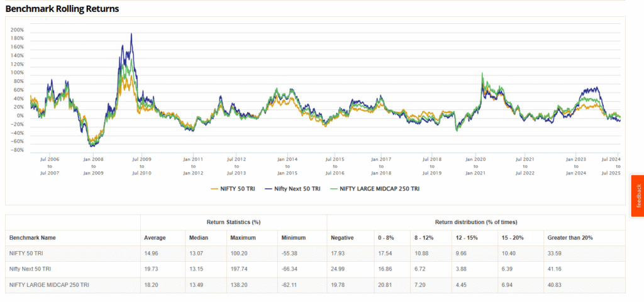The height and width of the screenshot is (302, 644).
Task: Click the Jul 2024 to Jul 2025 axis label
Action: (610, 165)
